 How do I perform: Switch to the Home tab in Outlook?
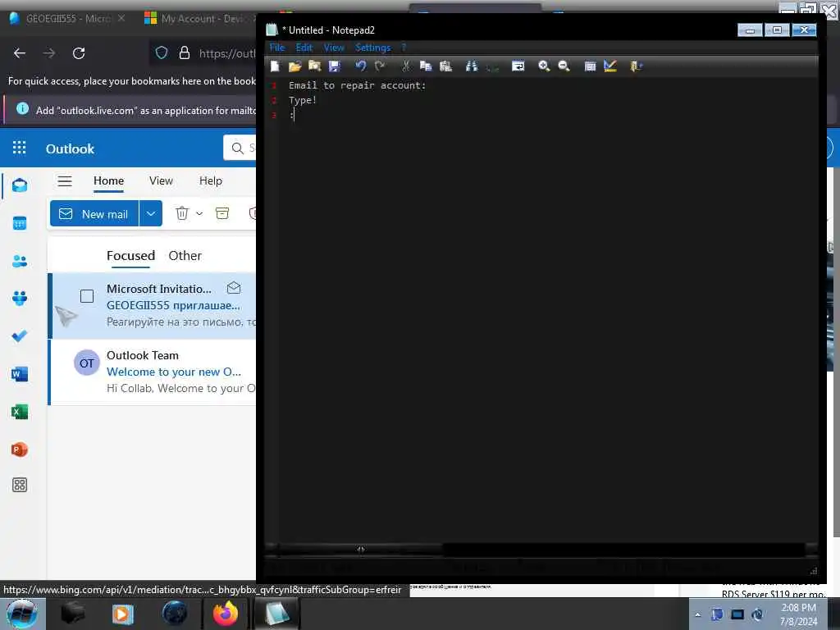coord(109,180)
